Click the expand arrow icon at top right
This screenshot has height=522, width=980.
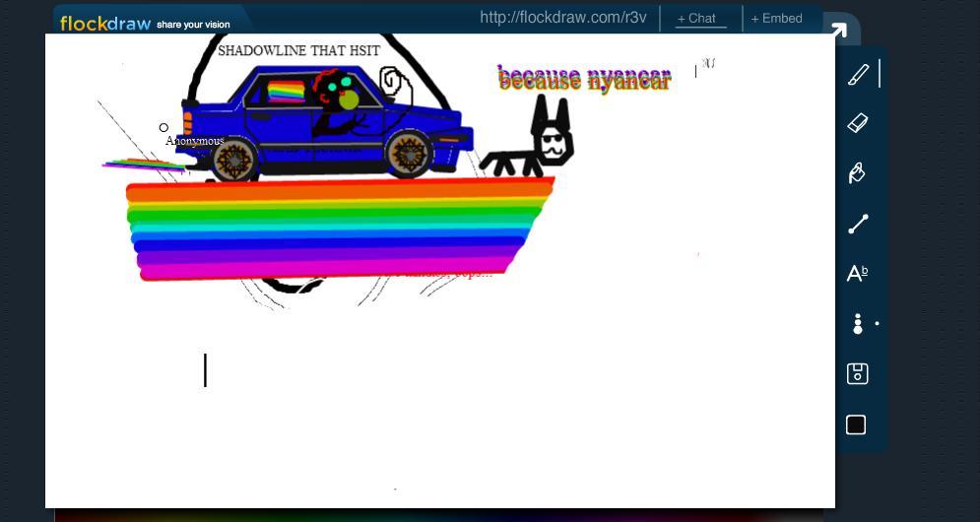click(x=838, y=31)
